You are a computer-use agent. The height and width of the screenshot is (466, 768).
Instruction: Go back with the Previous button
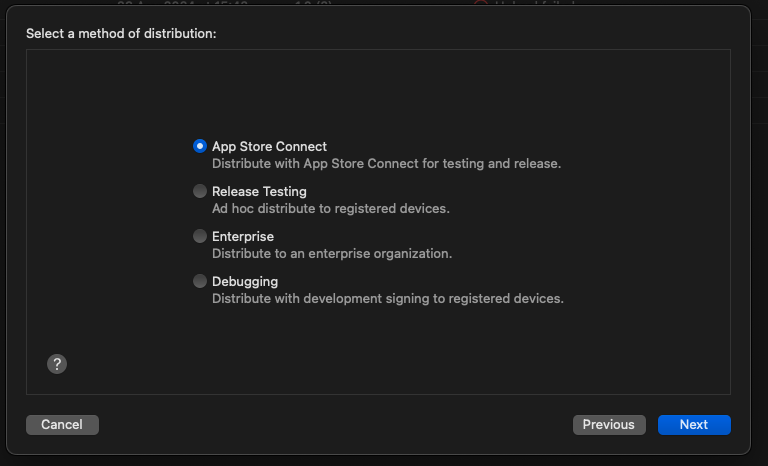coord(609,425)
